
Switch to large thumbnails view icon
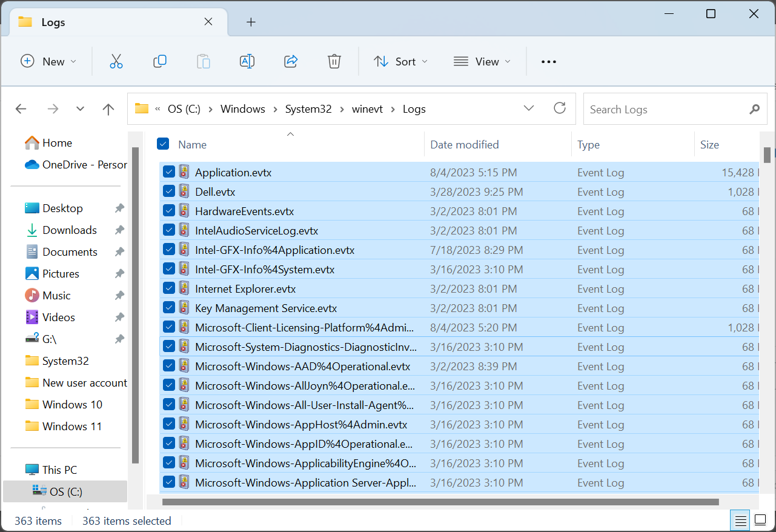click(760, 520)
